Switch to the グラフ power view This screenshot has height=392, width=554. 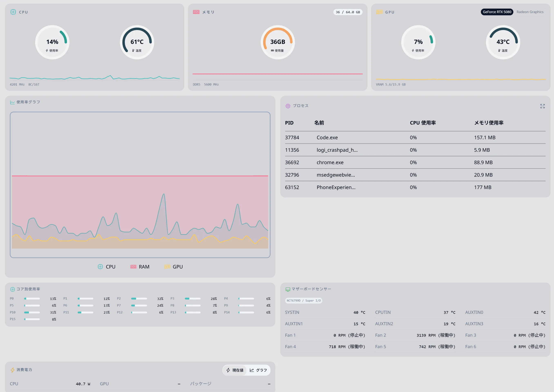258,370
